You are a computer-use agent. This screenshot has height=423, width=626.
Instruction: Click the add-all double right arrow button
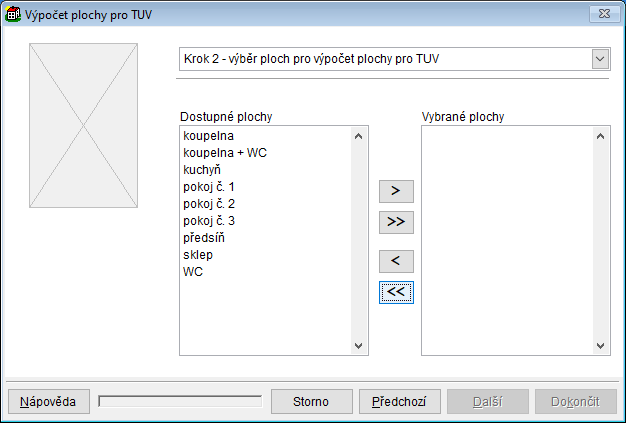[x=396, y=221]
